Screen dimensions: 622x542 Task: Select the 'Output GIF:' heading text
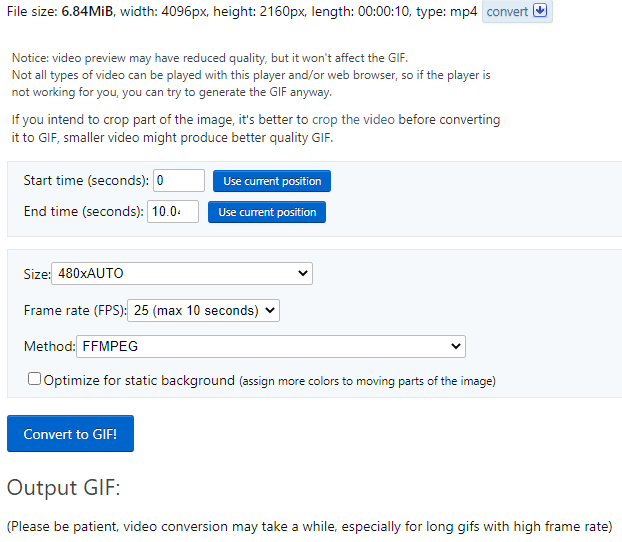[x=64, y=487]
